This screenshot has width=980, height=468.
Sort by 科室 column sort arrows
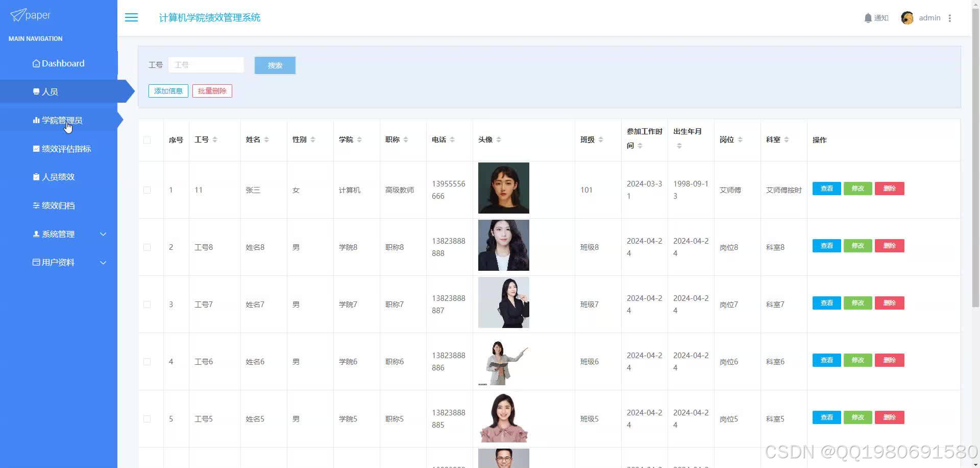[x=787, y=139]
